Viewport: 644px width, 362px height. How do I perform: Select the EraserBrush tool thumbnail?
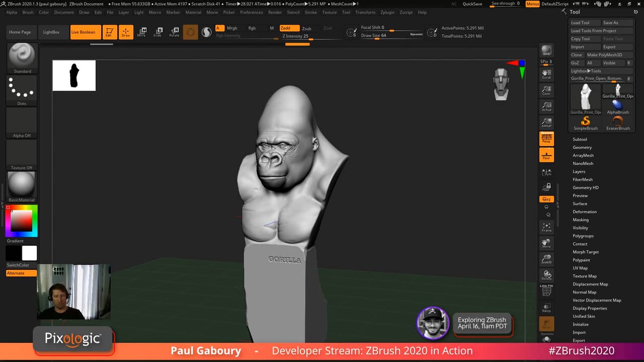(x=618, y=123)
